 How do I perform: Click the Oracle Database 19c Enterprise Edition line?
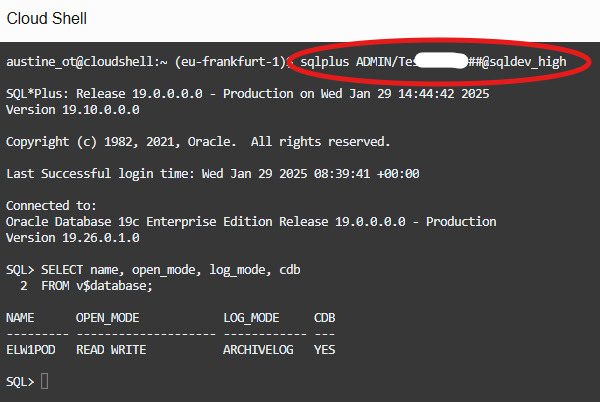click(x=251, y=222)
